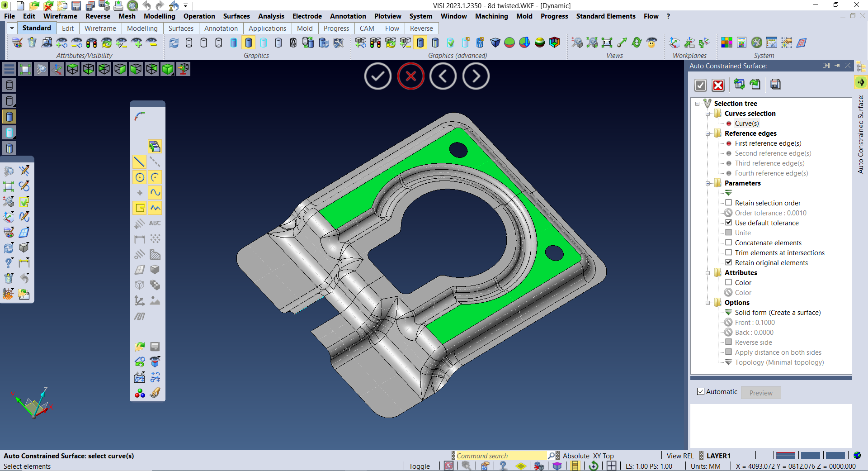
Task: Cancel with the red X circle in viewport
Action: (411, 76)
